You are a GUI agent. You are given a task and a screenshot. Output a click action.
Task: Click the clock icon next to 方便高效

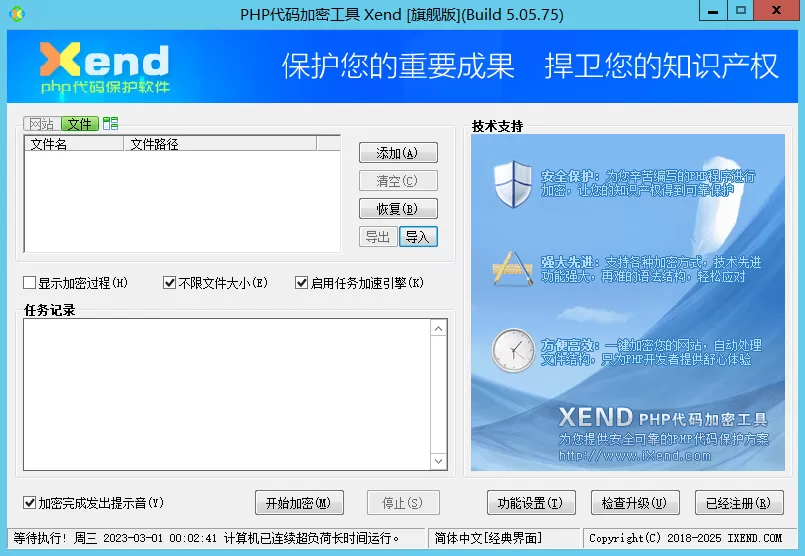513,350
